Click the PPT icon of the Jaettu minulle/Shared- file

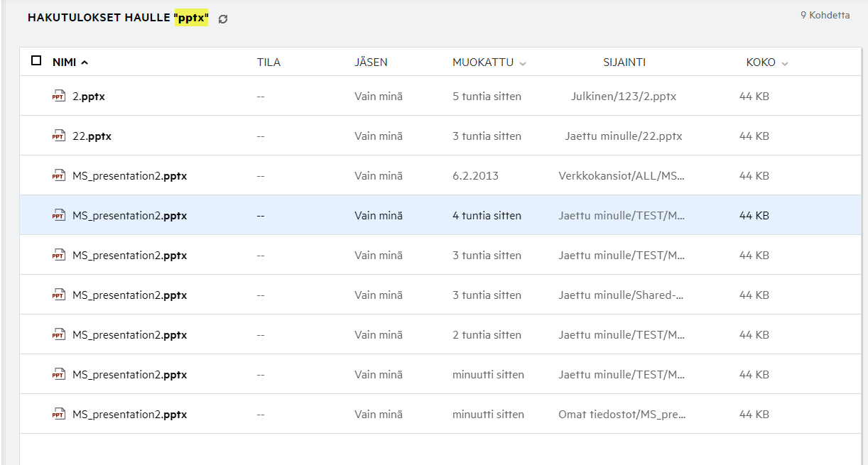pos(59,295)
